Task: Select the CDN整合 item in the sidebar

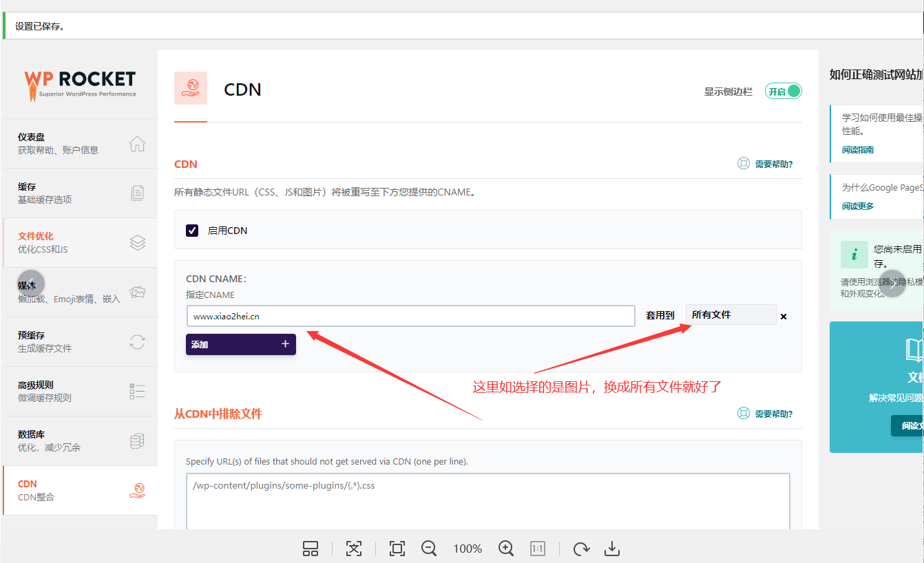Action: 80,491
